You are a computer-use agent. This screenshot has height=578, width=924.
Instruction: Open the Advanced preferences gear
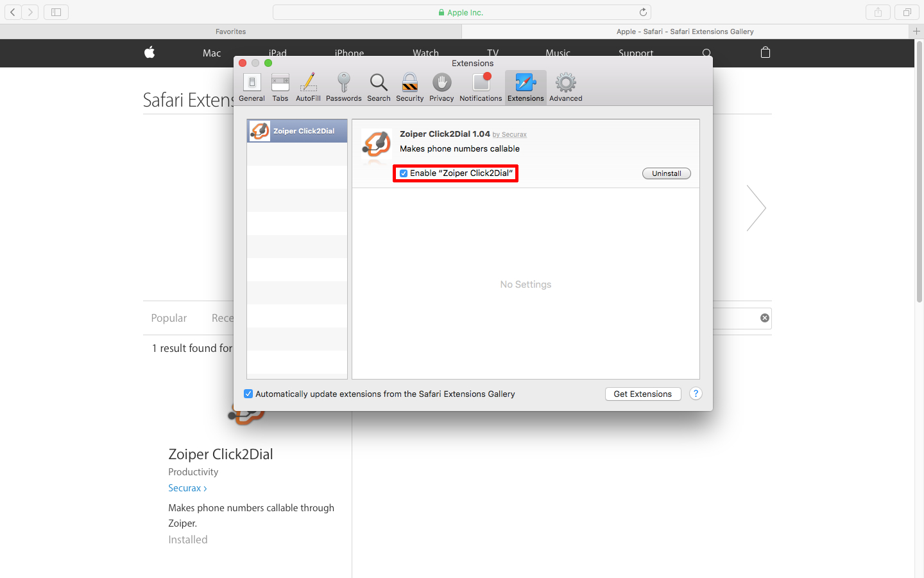point(565,87)
